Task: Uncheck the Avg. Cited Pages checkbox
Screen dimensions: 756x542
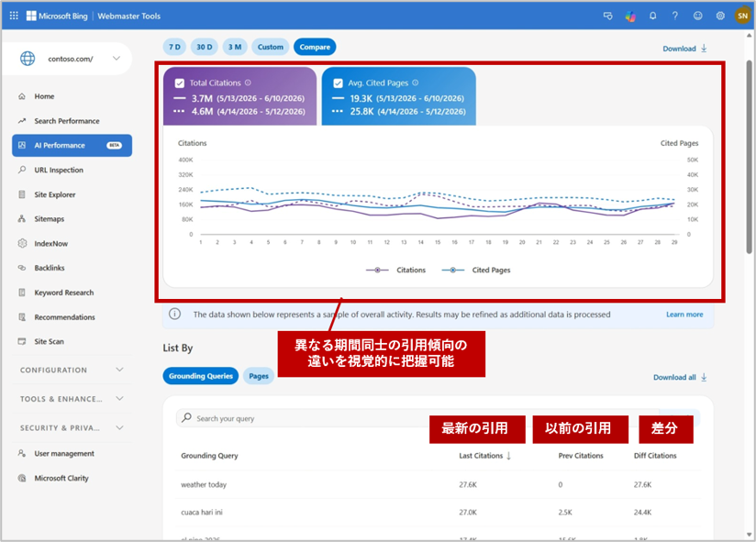Action: [x=338, y=83]
